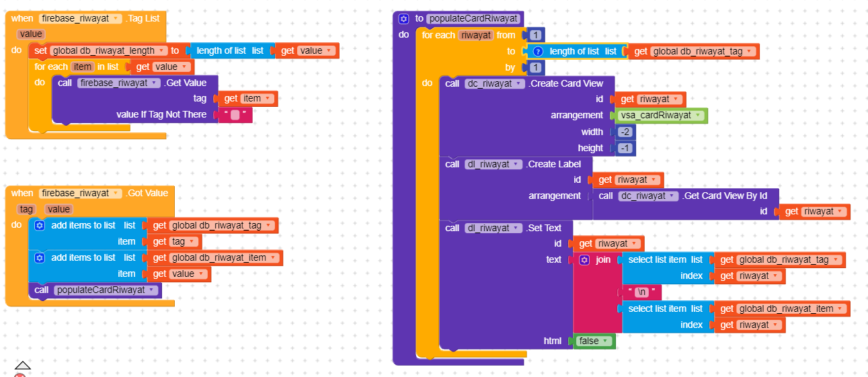Click the gear icon on populateCardRiwayat procedure
The width and height of the screenshot is (868, 377).
403,19
